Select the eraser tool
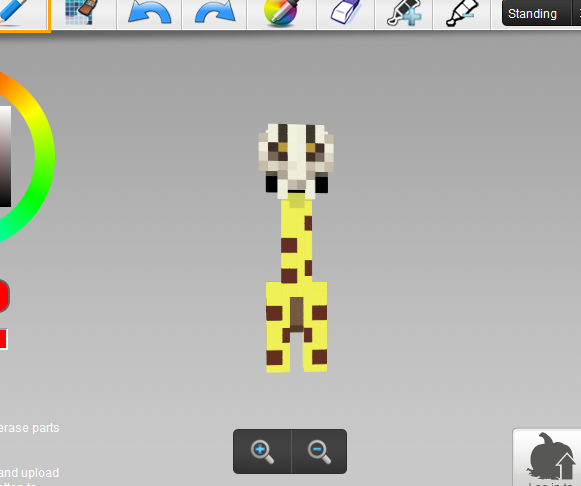 pos(346,13)
